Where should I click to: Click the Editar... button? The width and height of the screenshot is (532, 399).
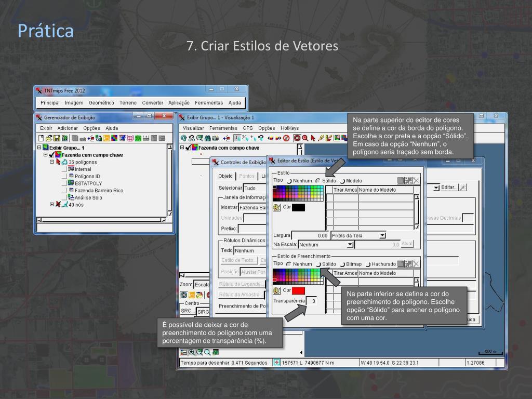point(449,187)
